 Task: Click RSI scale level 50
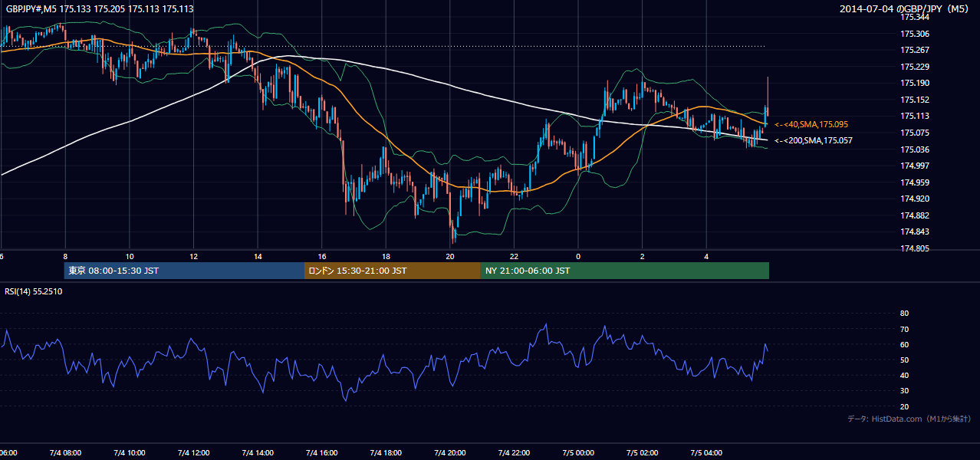(904, 360)
